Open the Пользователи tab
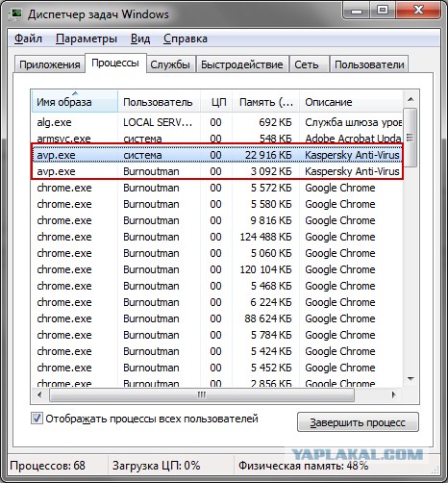Image resolution: width=448 pixels, height=483 pixels. pos(369,64)
